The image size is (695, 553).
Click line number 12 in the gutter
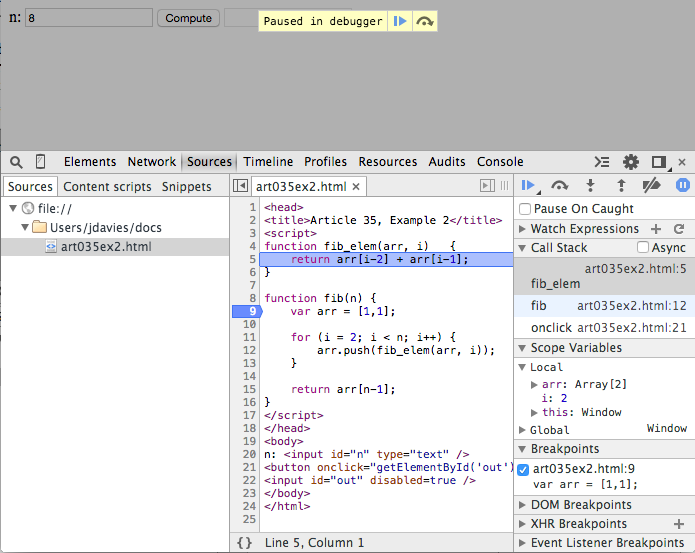[250, 350]
